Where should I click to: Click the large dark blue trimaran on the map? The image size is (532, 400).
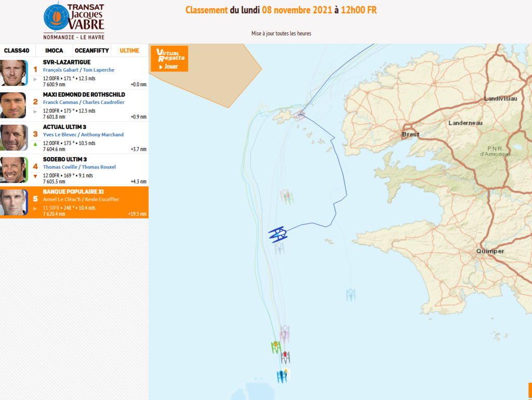pos(278,234)
